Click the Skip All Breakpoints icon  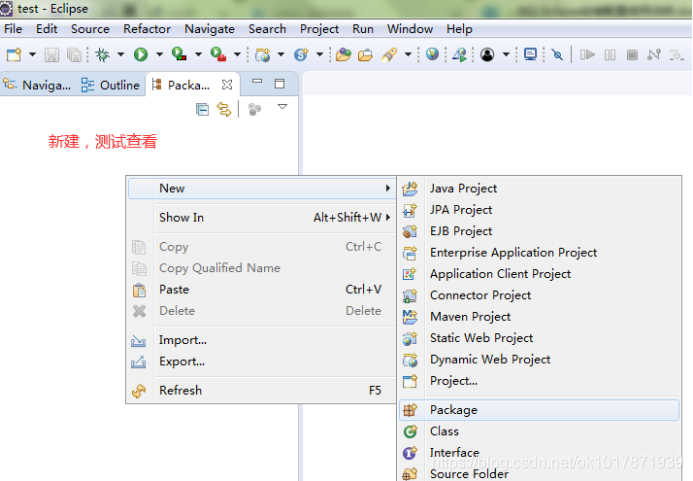pyautogui.click(x=557, y=55)
